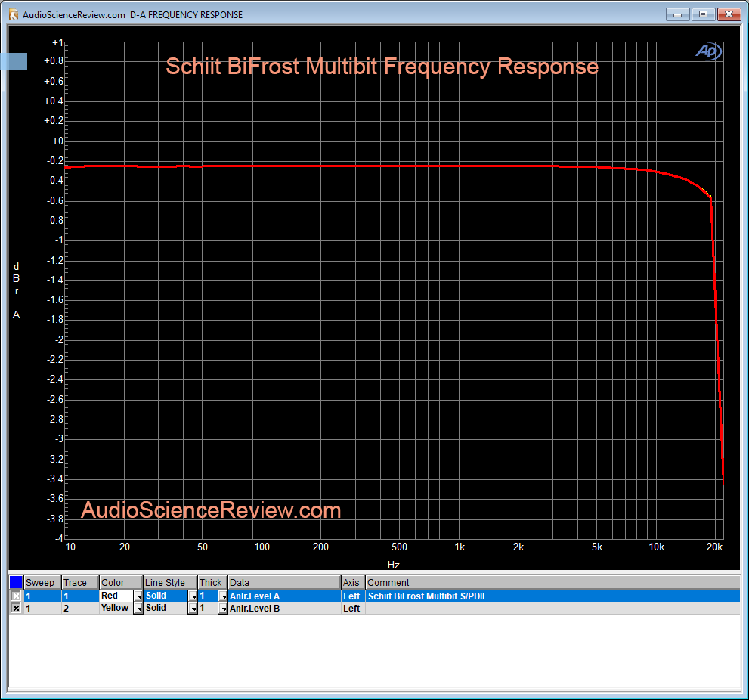Click the Red color cell
Image resolution: width=749 pixels, height=700 pixels.
[x=116, y=596]
